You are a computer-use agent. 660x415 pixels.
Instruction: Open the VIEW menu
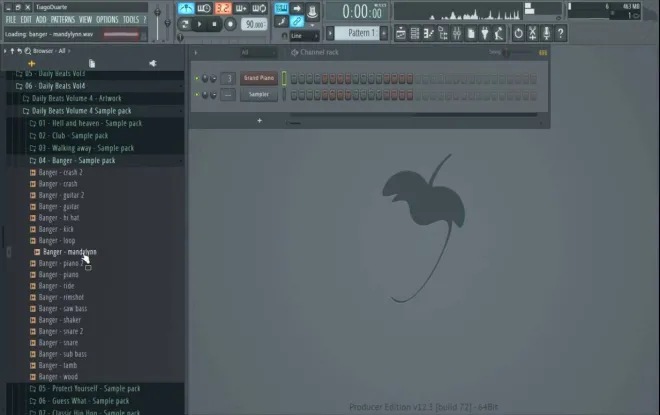pos(85,20)
